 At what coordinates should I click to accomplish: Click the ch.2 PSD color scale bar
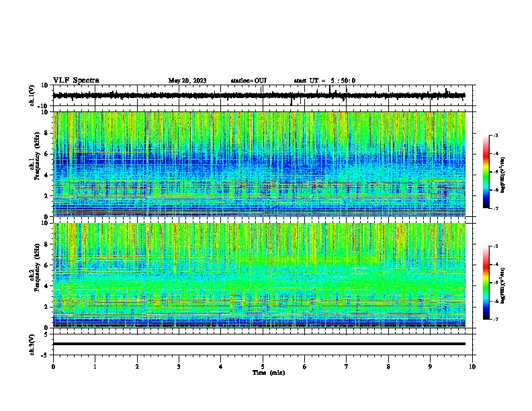pyautogui.click(x=486, y=283)
